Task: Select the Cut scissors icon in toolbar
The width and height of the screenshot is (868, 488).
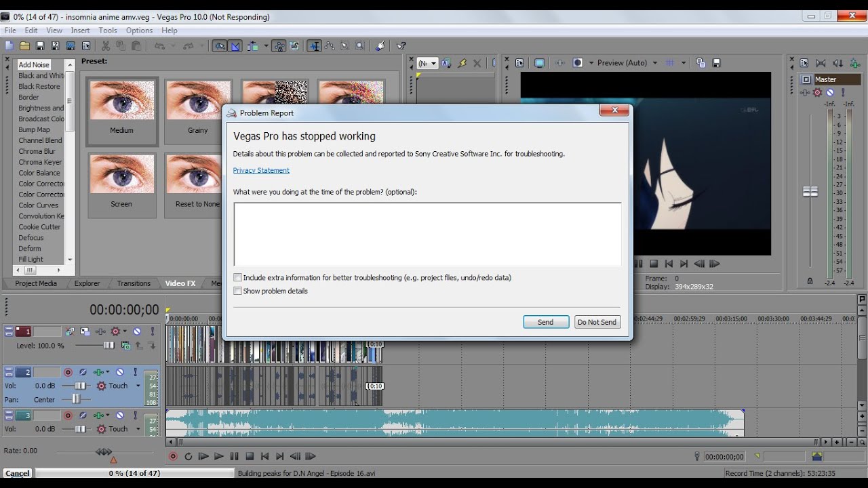Action: (x=106, y=46)
